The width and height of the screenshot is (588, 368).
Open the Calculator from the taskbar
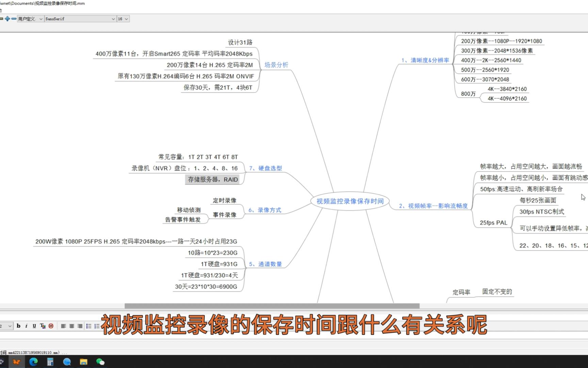tap(50, 362)
